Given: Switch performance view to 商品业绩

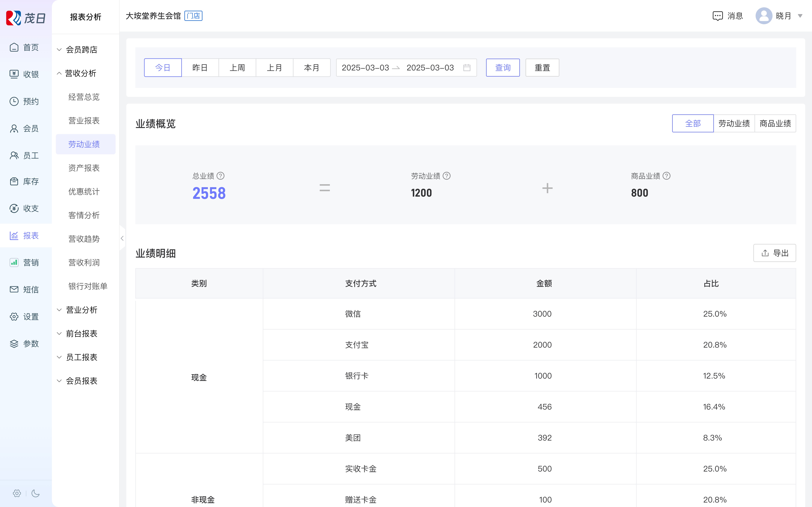Looking at the screenshot, I should point(775,123).
